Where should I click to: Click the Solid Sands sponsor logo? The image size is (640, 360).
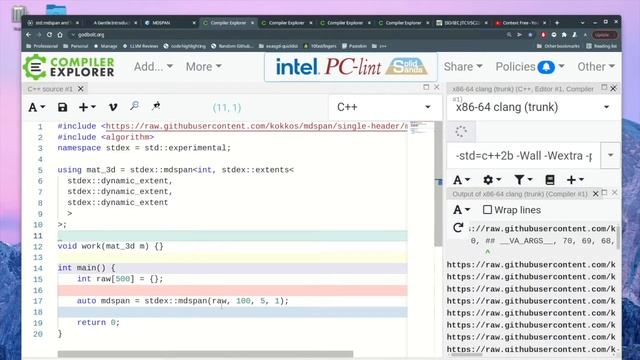pos(407,67)
